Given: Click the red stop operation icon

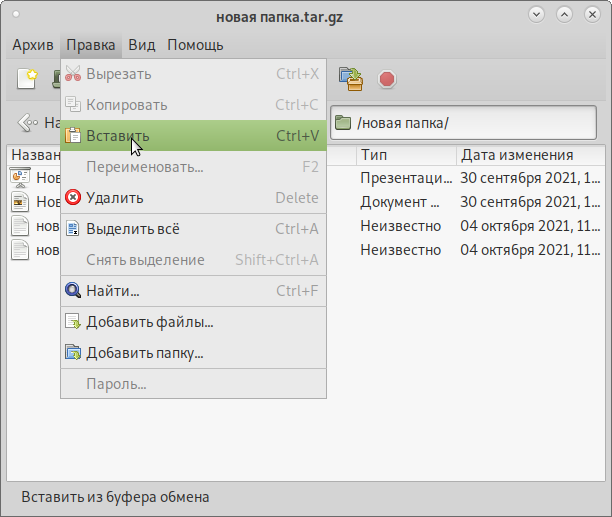Looking at the screenshot, I should (x=387, y=79).
